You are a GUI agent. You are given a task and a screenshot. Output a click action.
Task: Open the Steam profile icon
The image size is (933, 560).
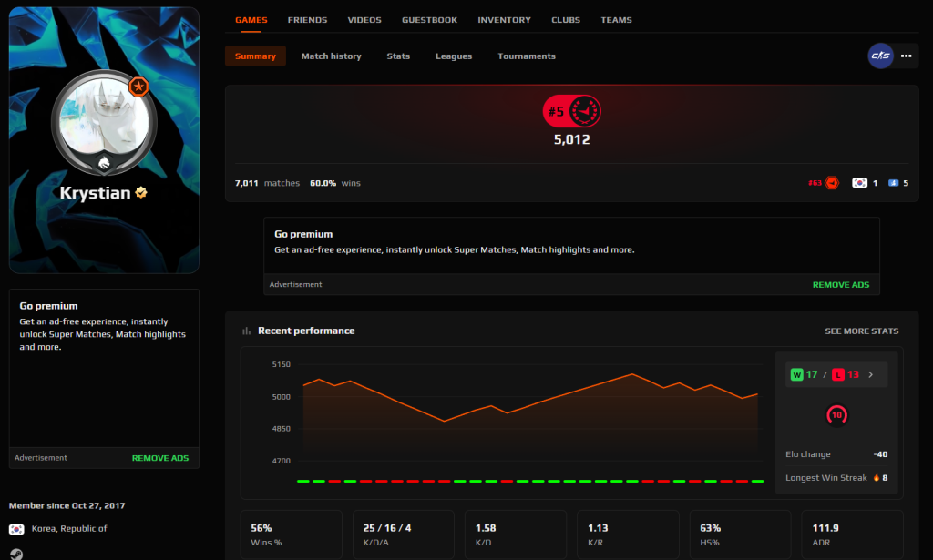tap(16, 554)
